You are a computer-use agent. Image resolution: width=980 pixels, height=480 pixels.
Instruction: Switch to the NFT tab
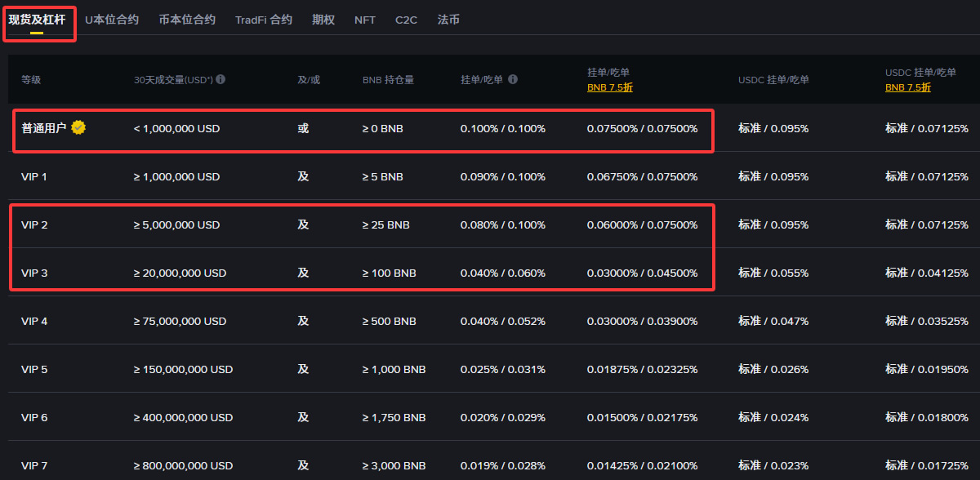(365, 20)
